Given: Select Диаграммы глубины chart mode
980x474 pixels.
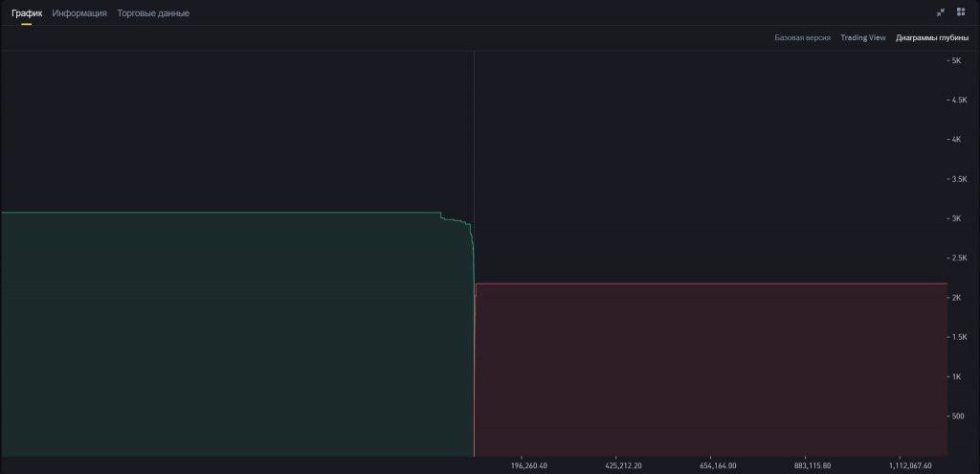Looking at the screenshot, I should click(x=929, y=38).
